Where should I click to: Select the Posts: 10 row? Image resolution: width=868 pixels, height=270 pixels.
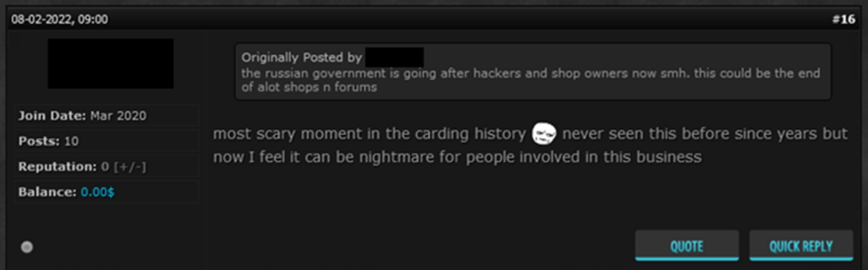(107, 141)
